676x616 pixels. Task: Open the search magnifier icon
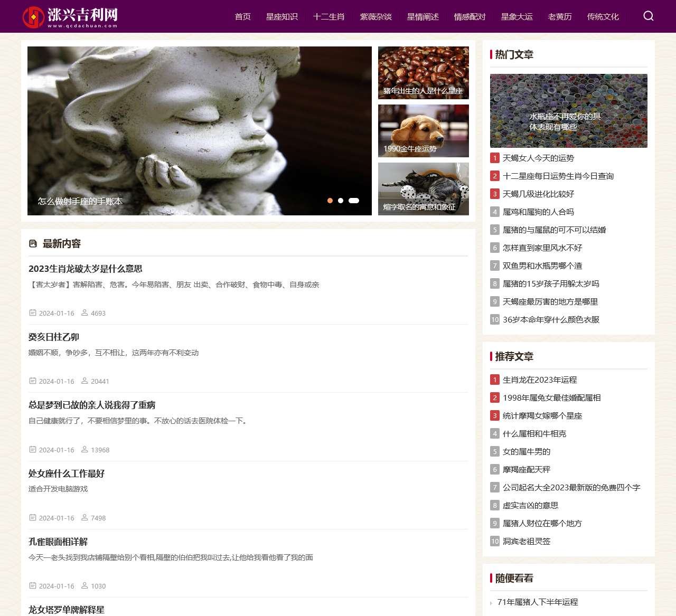coord(649,16)
